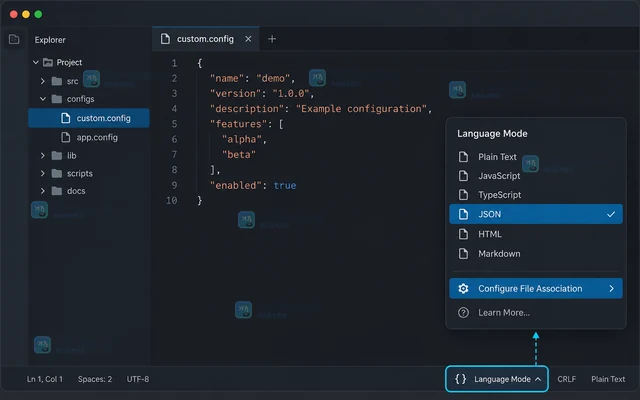Select custom.config in the Explorer tree
The width and height of the screenshot is (640, 400).
coord(89,118)
